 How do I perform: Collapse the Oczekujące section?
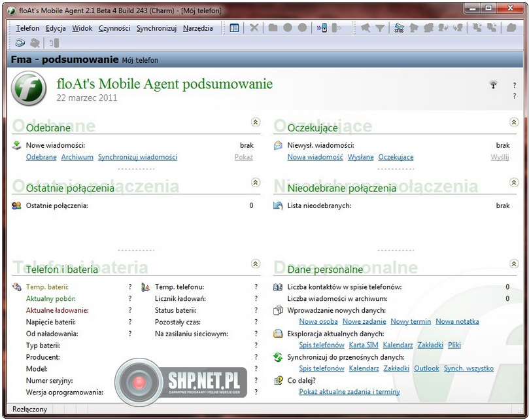point(514,122)
